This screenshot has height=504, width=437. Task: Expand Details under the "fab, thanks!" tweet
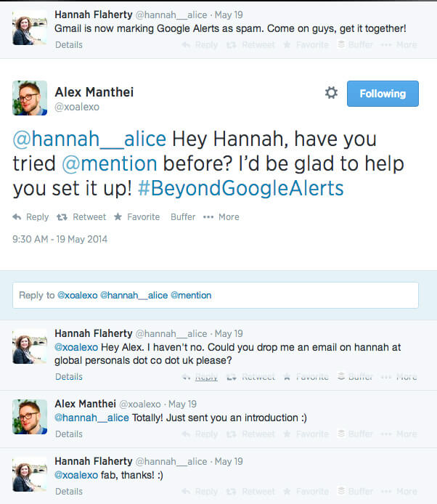(69, 492)
